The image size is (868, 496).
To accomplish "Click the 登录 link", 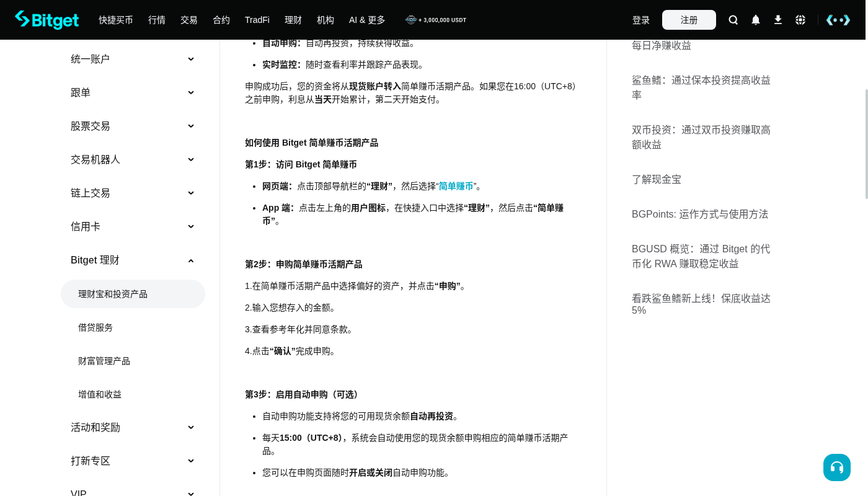I will tap(641, 20).
